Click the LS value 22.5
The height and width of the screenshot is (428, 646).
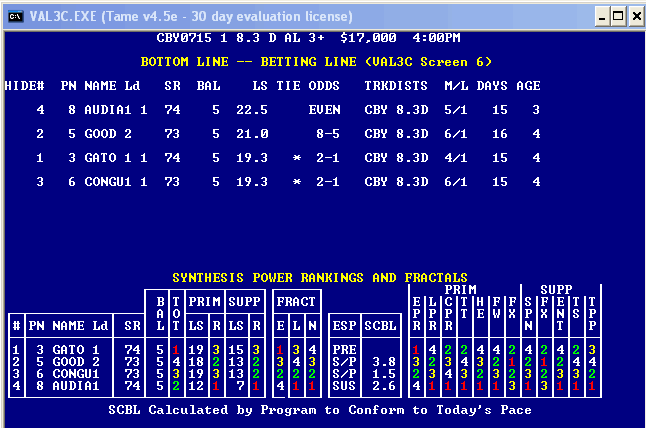(252, 110)
